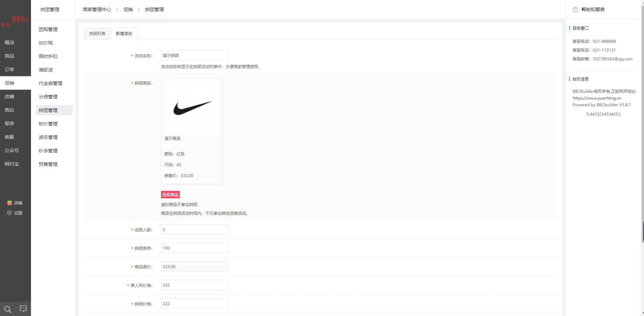Open 店铺 section in main sidebar
This screenshot has height=316, width=644.
pyautogui.click(x=10, y=97)
